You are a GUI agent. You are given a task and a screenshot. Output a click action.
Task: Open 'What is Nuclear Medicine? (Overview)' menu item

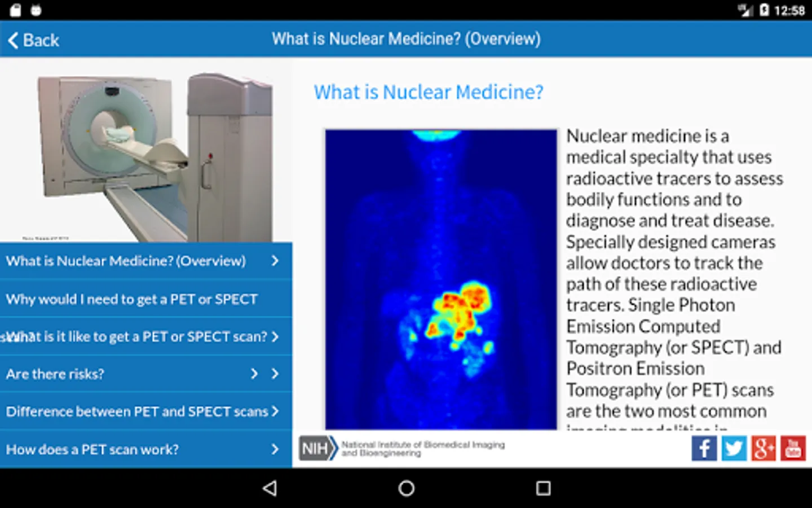[146, 261]
